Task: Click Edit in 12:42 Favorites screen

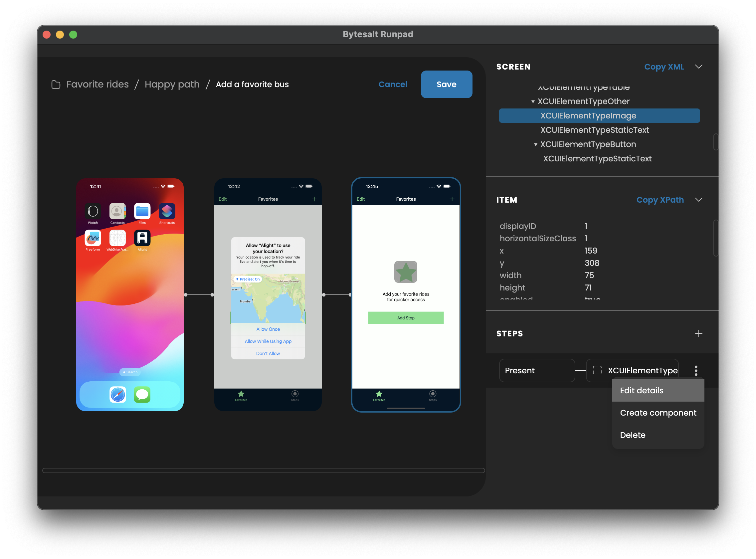Action: (222, 199)
